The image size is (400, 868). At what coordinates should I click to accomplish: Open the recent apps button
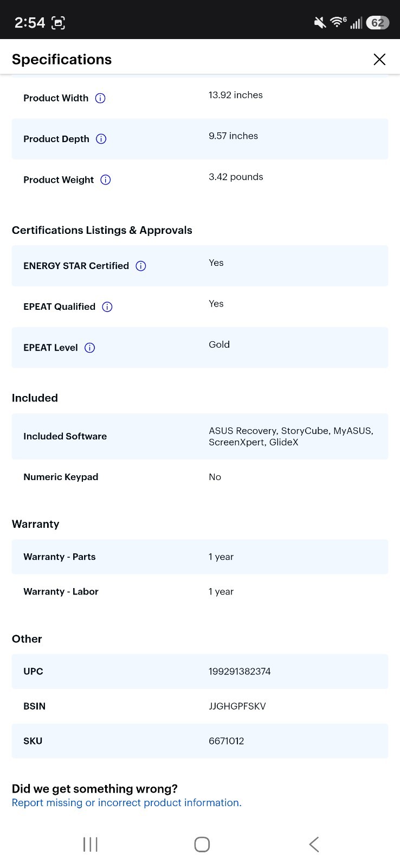click(x=91, y=844)
